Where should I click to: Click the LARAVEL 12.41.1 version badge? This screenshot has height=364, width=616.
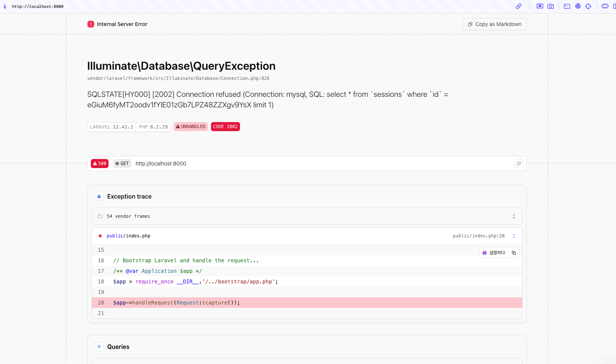[112, 127]
